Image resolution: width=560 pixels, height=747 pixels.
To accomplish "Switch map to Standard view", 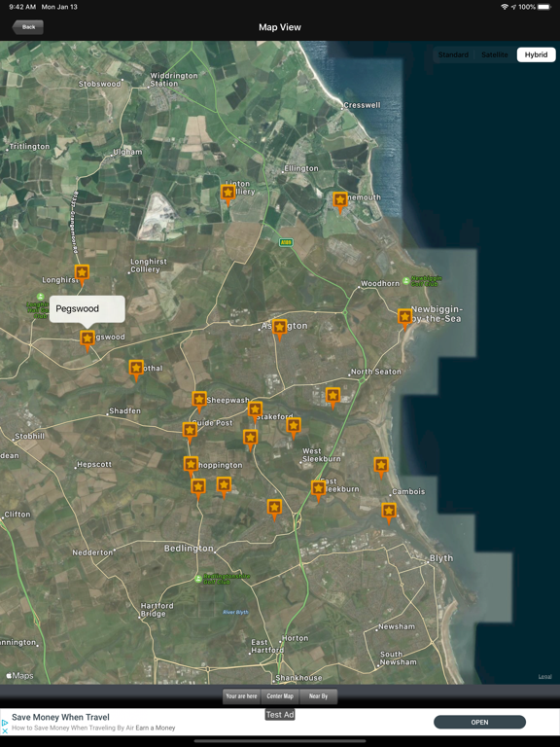I will pyautogui.click(x=453, y=54).
